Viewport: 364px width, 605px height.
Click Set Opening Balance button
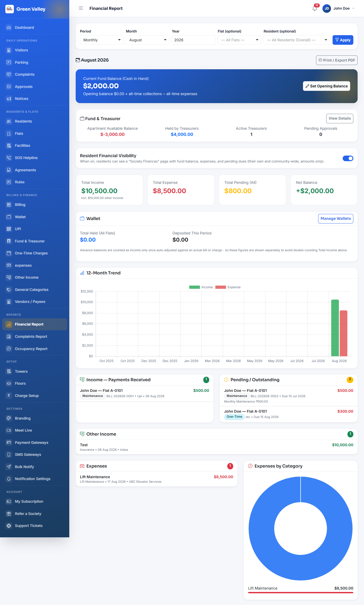pos(326,86)
